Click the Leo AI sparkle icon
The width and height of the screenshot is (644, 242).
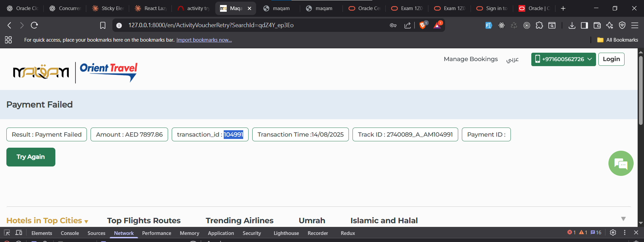tap(609, 25)
